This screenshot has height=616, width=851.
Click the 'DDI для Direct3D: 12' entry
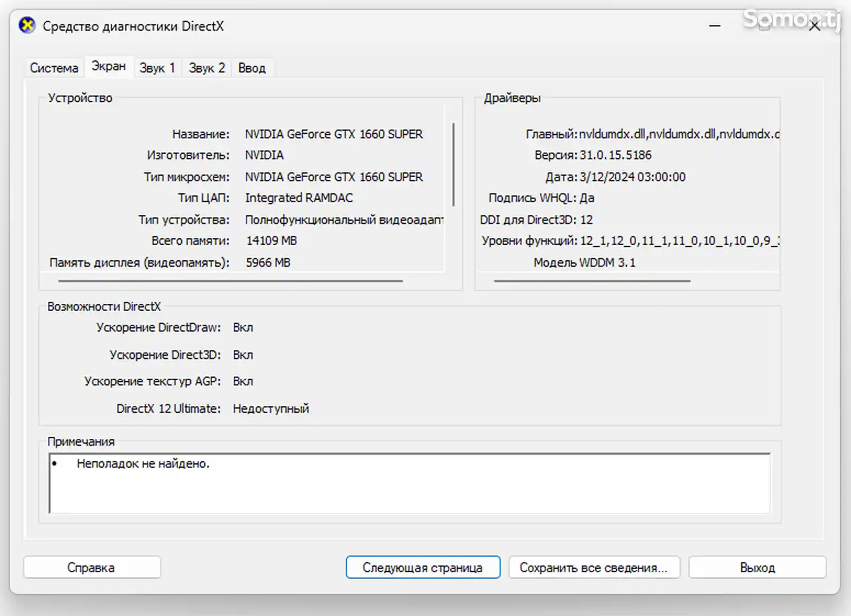click(536, 220)
